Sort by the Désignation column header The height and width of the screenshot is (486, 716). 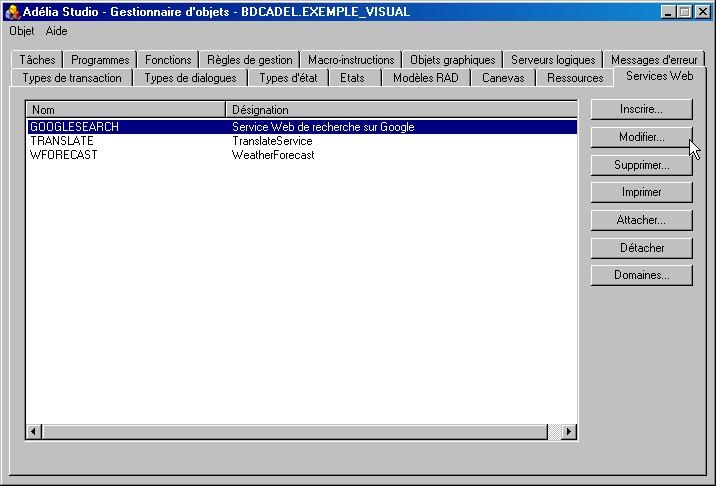(x=401, y=110)
